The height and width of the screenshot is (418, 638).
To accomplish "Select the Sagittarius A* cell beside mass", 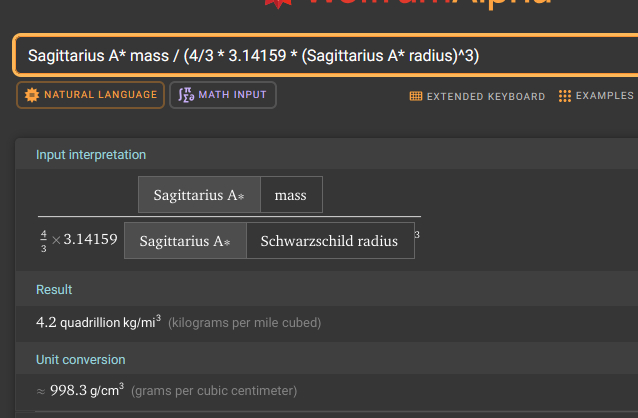I will (199, 195).
